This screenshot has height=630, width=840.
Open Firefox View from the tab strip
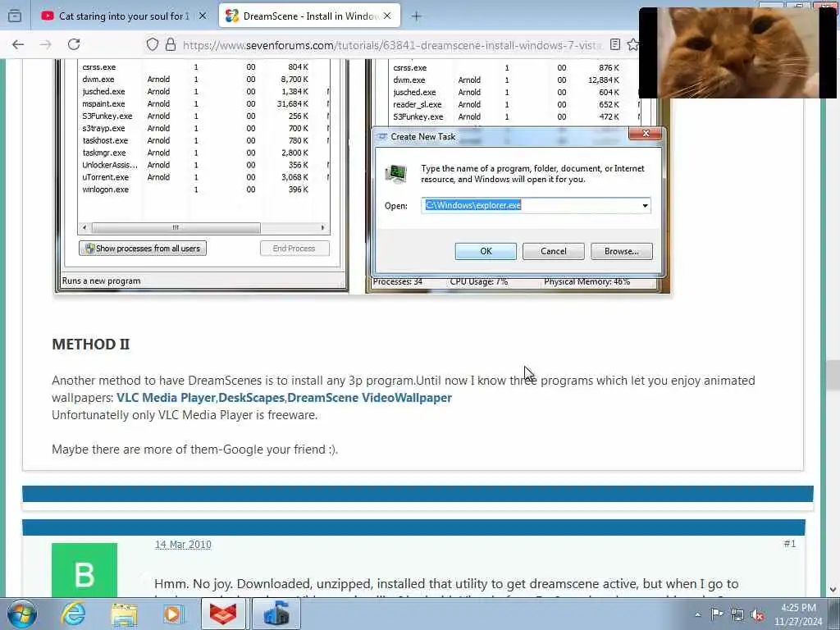point(15,16)
